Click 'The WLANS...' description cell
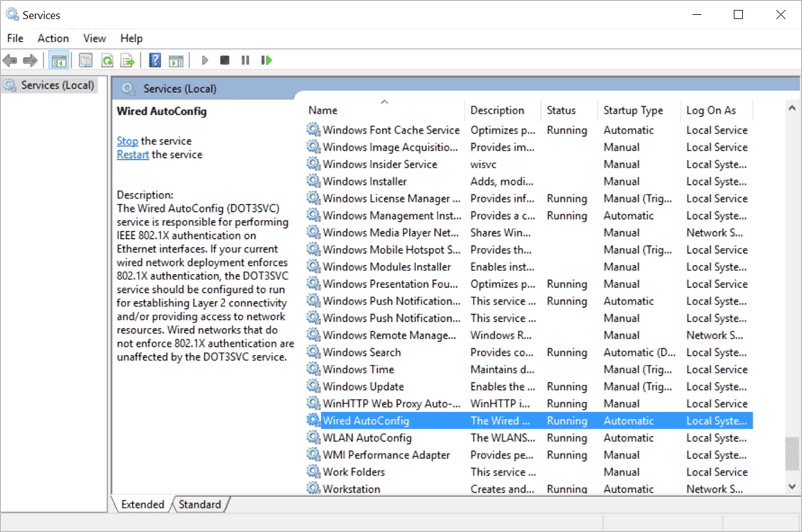 (x=503, y=437)
